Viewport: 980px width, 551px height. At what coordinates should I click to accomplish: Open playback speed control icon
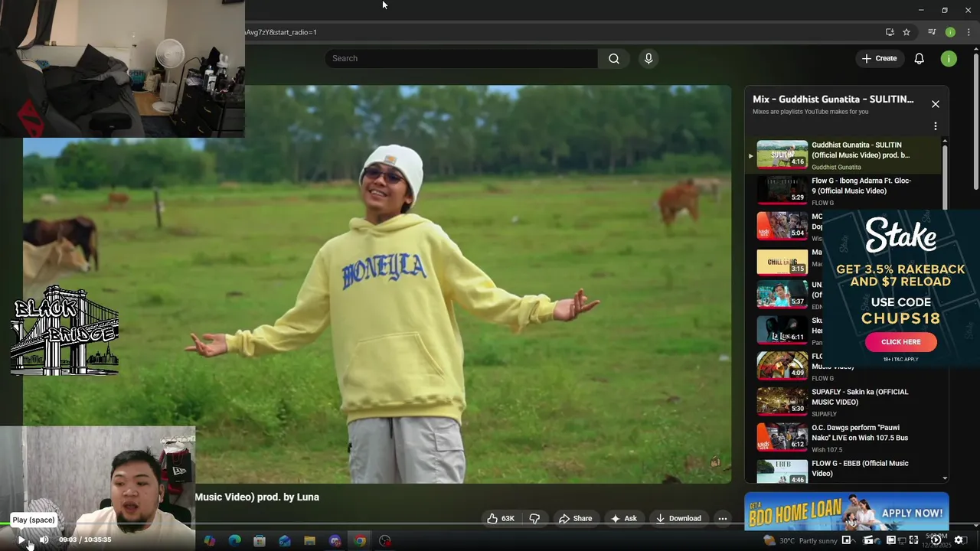[x=936, y=540]
